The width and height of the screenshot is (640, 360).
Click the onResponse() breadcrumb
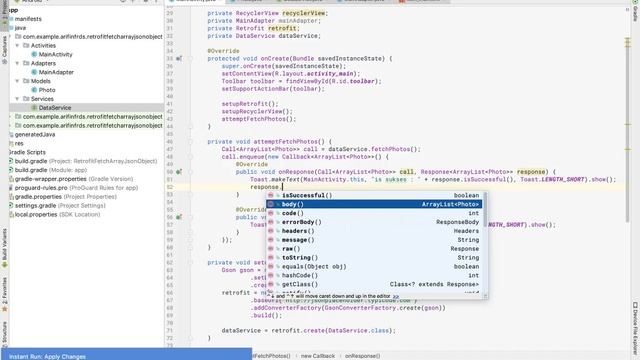click(x=362, y=356)
